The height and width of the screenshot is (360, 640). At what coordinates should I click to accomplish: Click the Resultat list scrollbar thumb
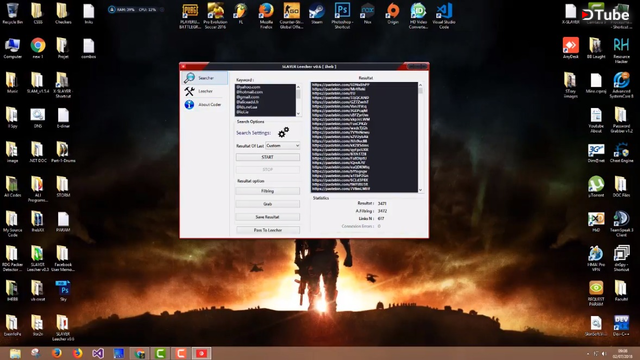[420, 91]
